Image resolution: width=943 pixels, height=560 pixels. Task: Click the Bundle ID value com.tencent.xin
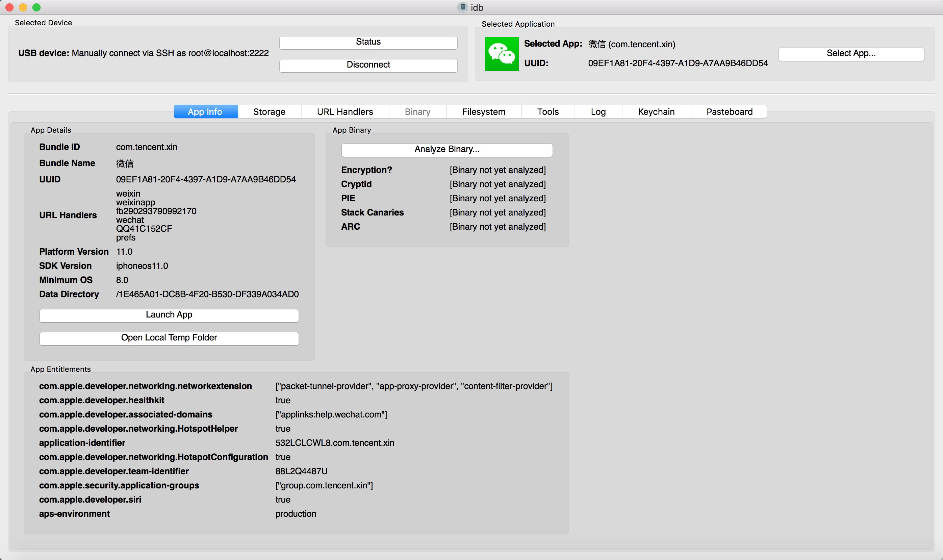[146, 147]
